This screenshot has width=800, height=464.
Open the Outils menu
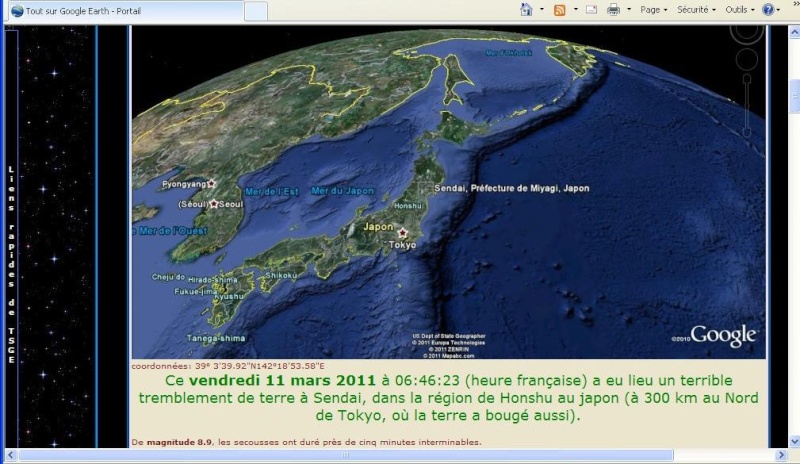point(739,10)
